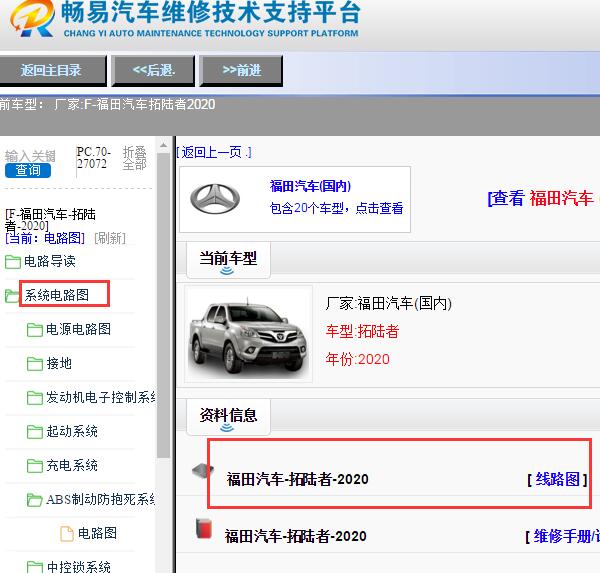Select the 当前车型 tab

228,260
